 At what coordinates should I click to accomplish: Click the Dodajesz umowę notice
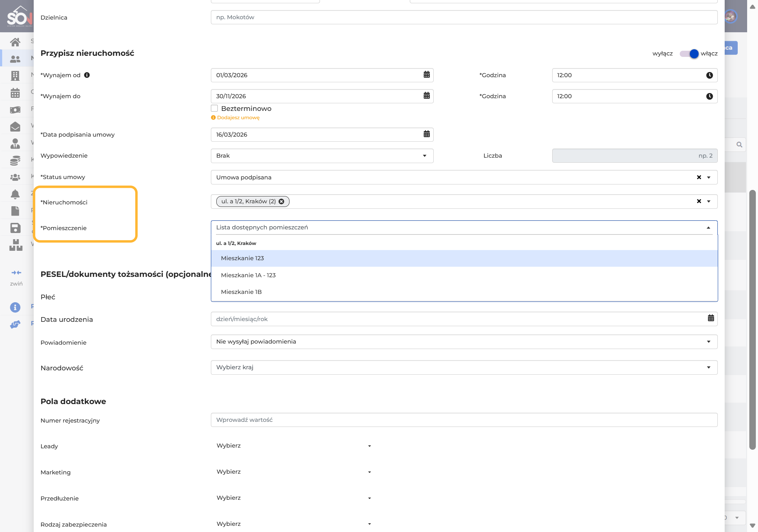coord(235,118)
